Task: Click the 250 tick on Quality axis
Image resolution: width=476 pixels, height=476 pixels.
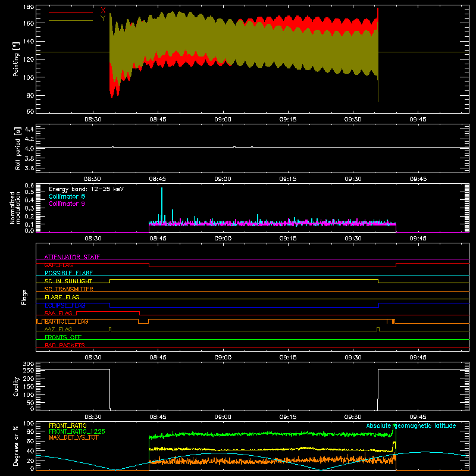Action: (29, 370)
